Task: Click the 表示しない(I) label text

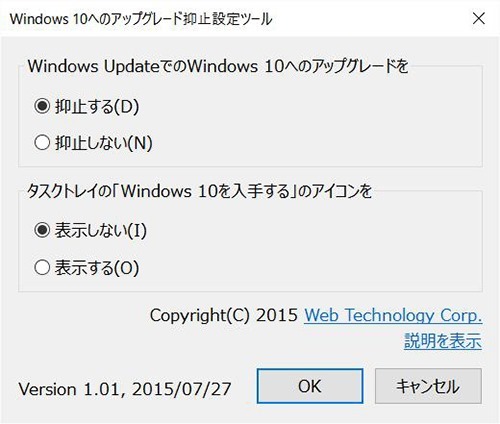Action: tap(101, 231)
